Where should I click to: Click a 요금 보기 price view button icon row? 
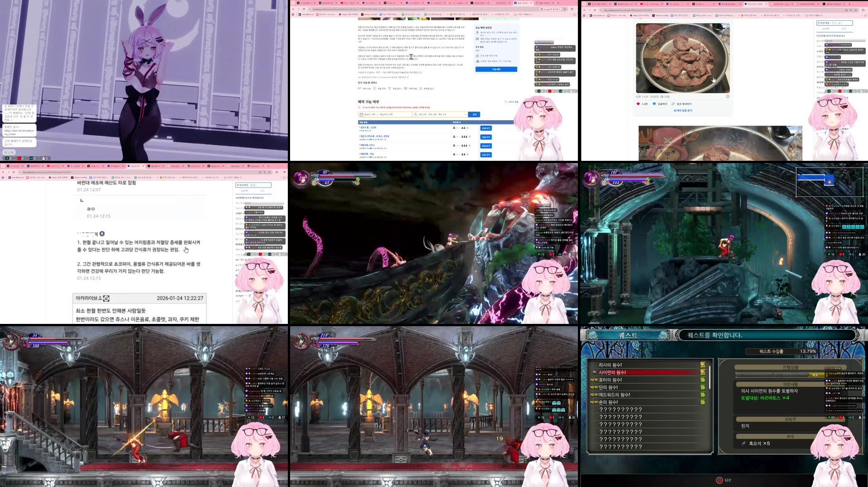[x=486, y=128]
